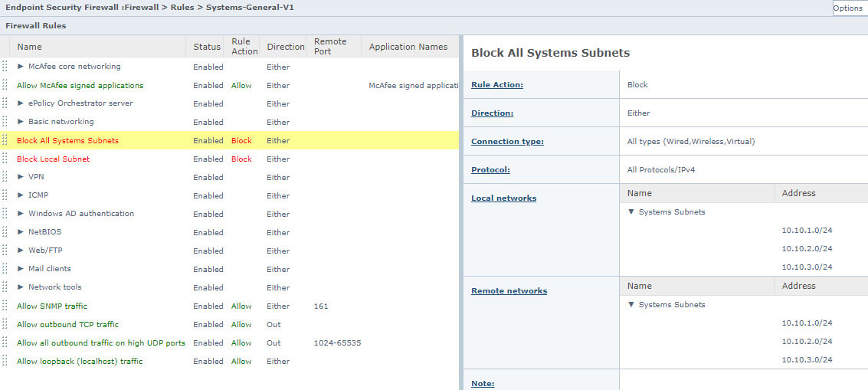The width and height of the screenshot is (868, 390).
Task: Click the Remote networks link
Action: pyautogui.click(x=509, y=290)
